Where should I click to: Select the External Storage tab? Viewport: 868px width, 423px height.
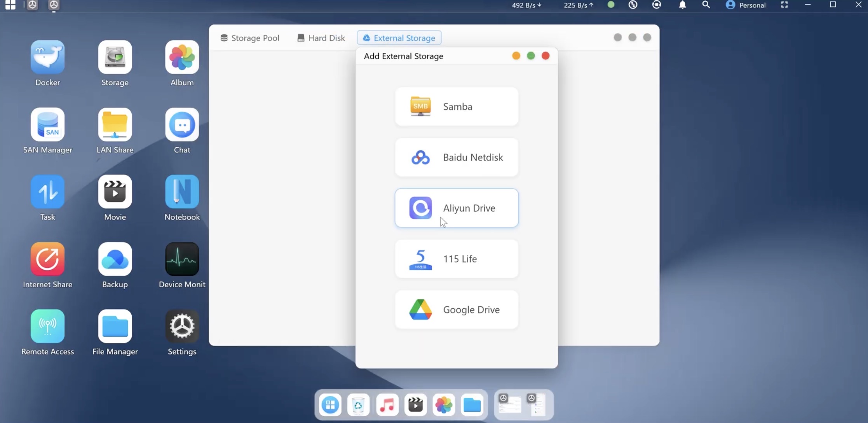coord(399,38)
